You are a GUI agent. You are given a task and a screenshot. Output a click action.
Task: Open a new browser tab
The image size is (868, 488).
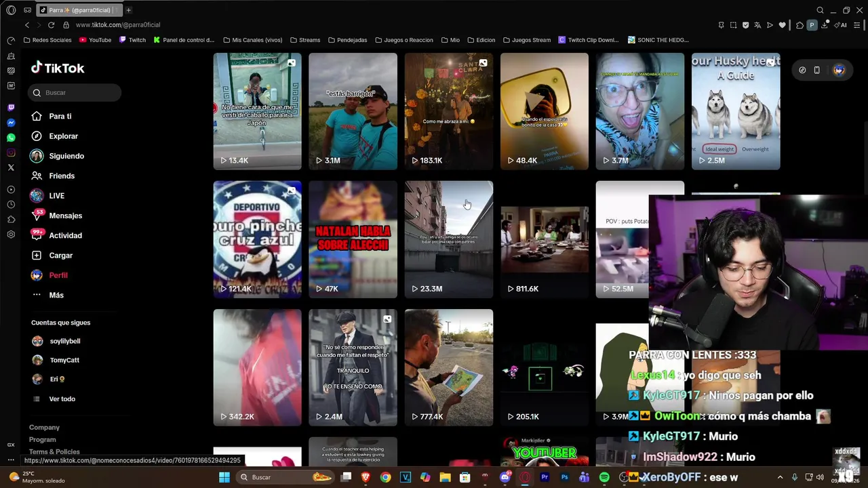click(128, 10)
